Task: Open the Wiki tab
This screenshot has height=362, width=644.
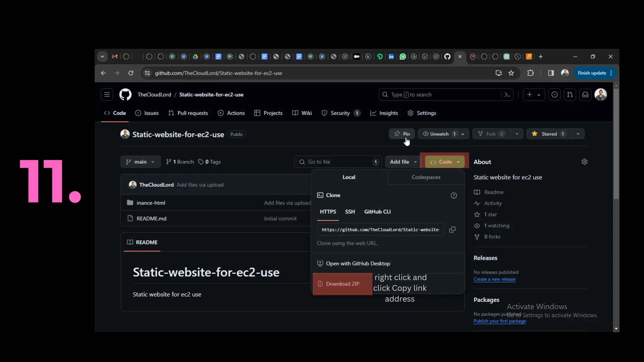Action: (302, 113)
